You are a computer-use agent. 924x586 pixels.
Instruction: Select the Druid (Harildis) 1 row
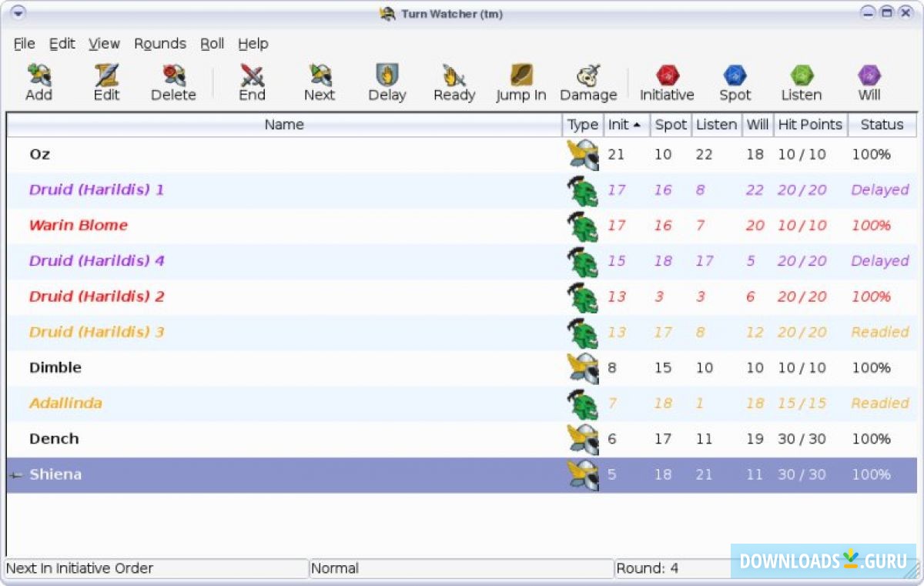(x=462, y=190)
